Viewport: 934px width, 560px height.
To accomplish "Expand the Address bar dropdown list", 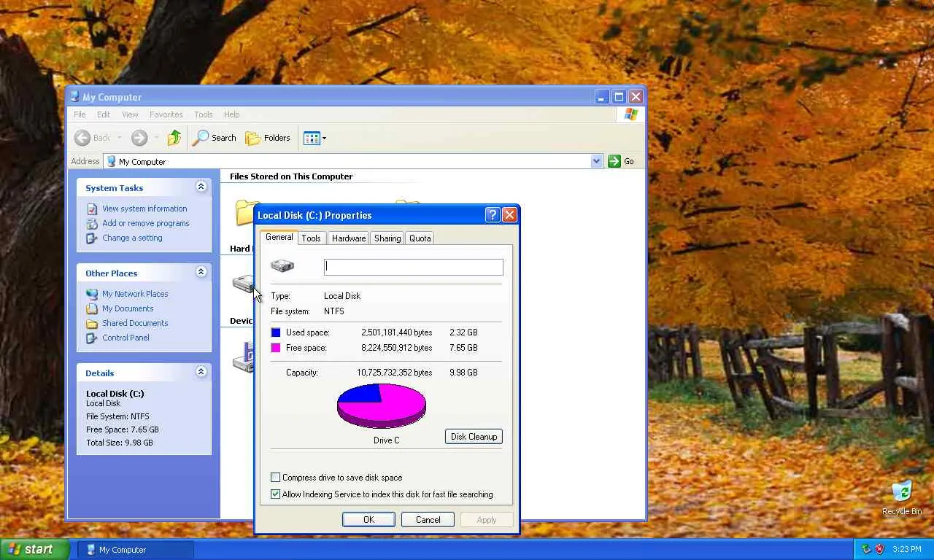I will [x=596, y=161].
